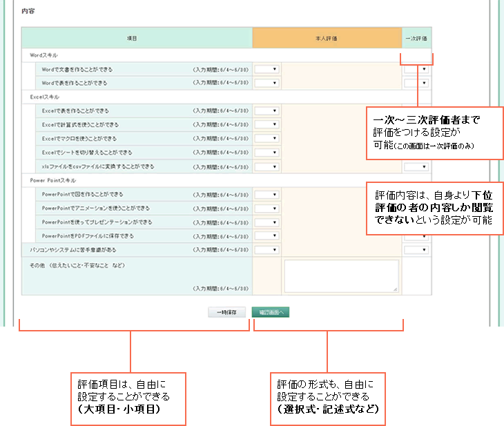Viewport: 504px width, 426px height.
Task: Open self-evaluation dropdown for パソコンやシステムに苦手意識がある
Action: [x=266, y=250]
